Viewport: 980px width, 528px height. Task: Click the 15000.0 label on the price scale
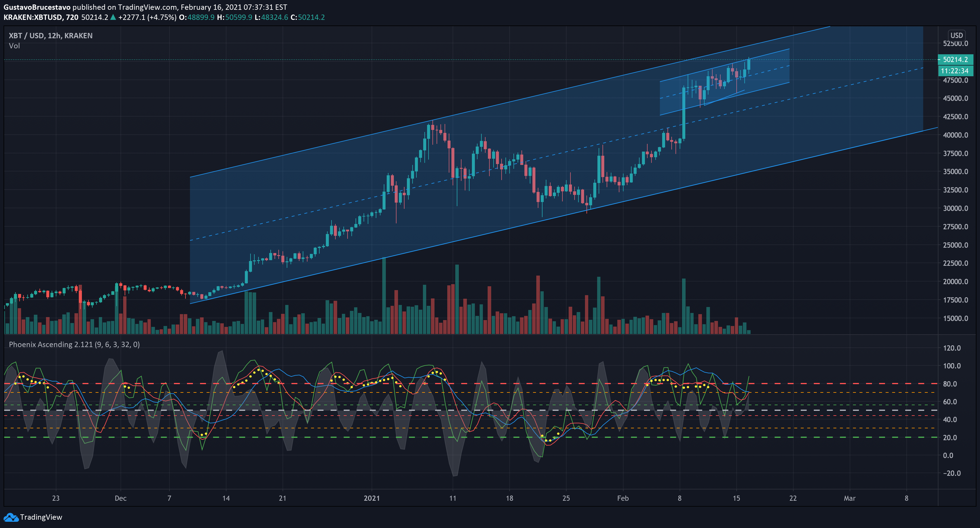coord(955,318)
